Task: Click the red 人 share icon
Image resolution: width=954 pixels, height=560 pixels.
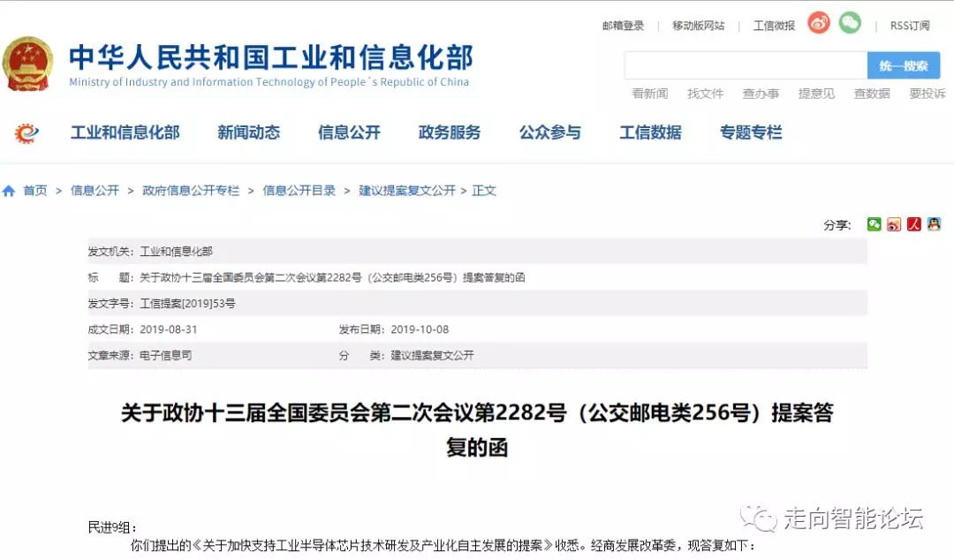Action: click(x=914, y=224)
